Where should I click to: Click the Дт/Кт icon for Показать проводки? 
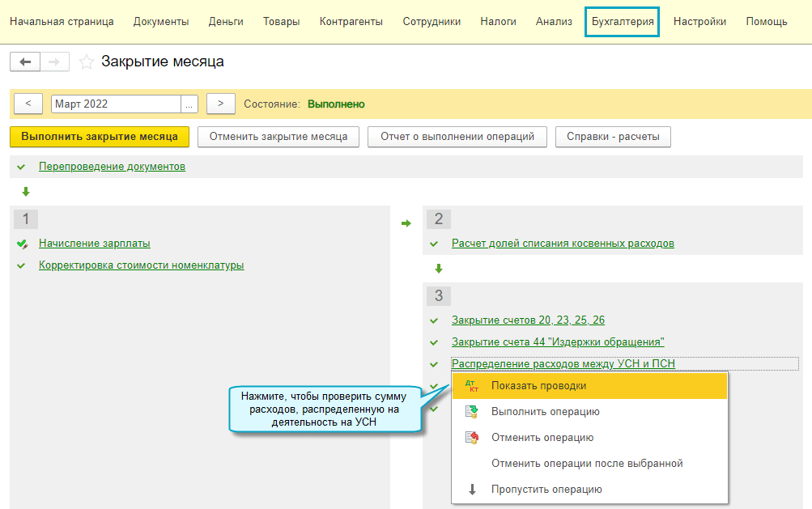[472, 386]
